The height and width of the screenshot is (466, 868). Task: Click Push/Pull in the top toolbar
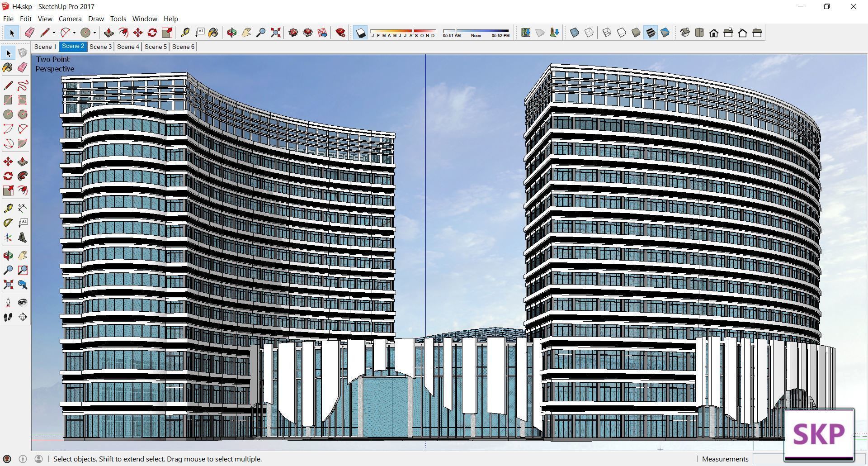tap(108, 33)
